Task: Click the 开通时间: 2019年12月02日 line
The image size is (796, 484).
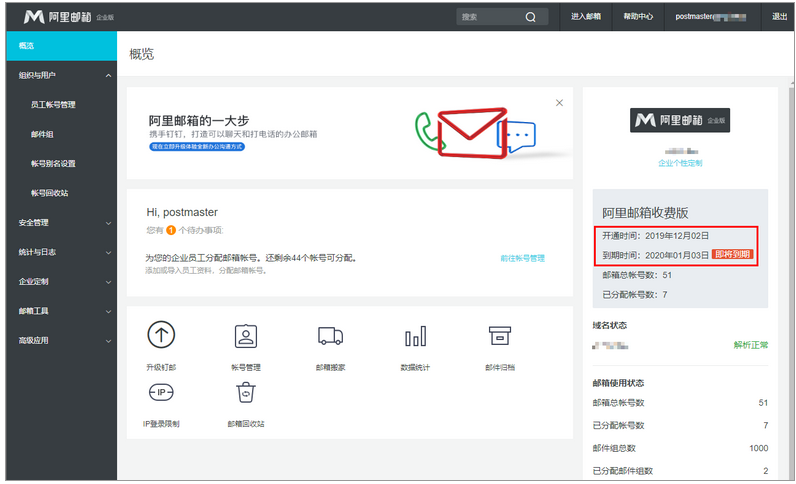Action: pyautogui.click(x=655, y=236)
